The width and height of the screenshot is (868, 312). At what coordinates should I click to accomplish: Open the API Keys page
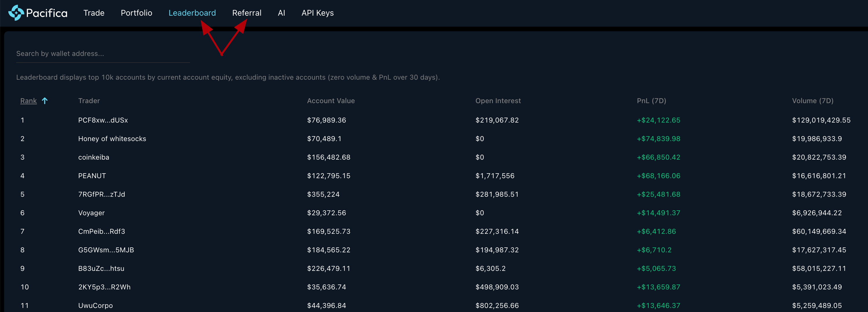point(317,13)
